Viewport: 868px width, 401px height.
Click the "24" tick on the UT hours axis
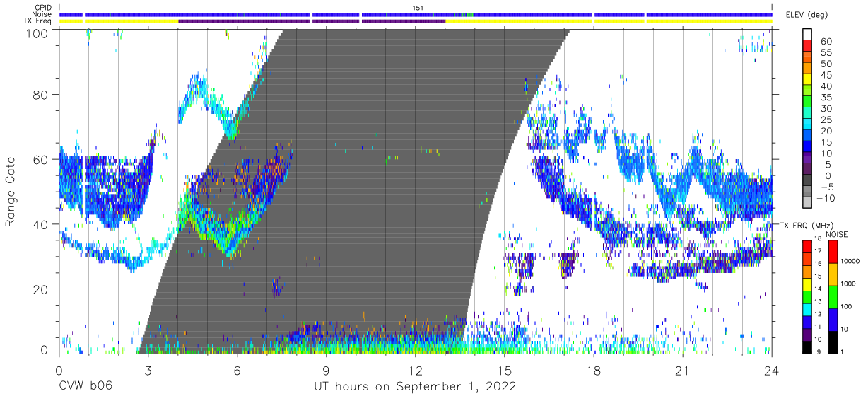(771, 371)
